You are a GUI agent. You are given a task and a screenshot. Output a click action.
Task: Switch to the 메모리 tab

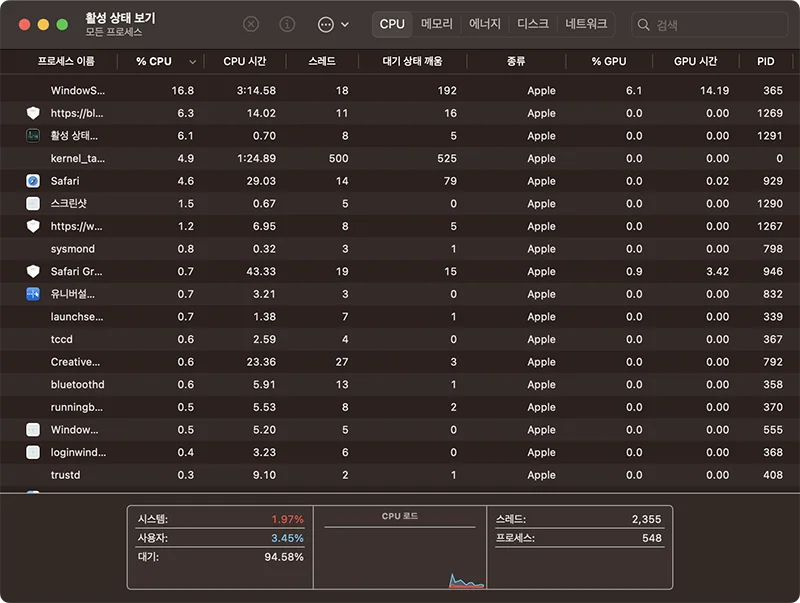[x=437, y=24]
